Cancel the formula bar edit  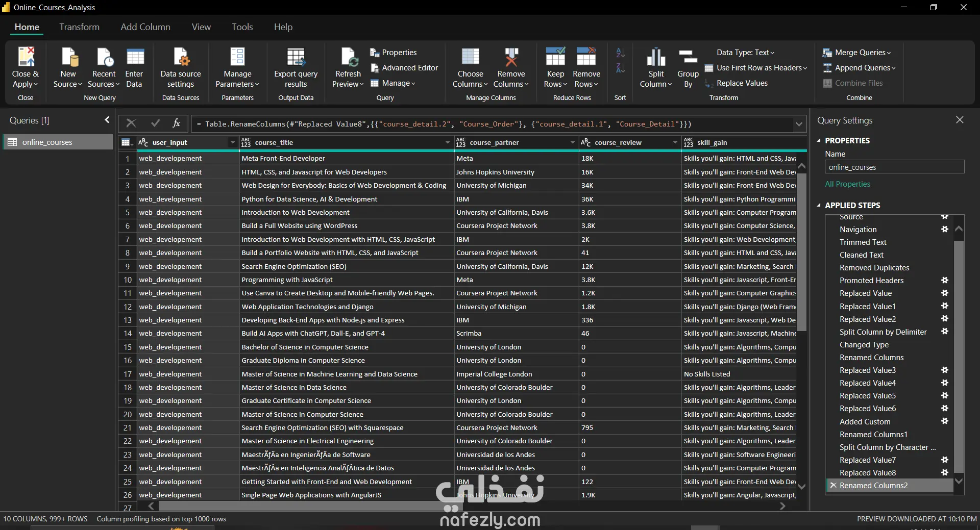tap(131, 123)
